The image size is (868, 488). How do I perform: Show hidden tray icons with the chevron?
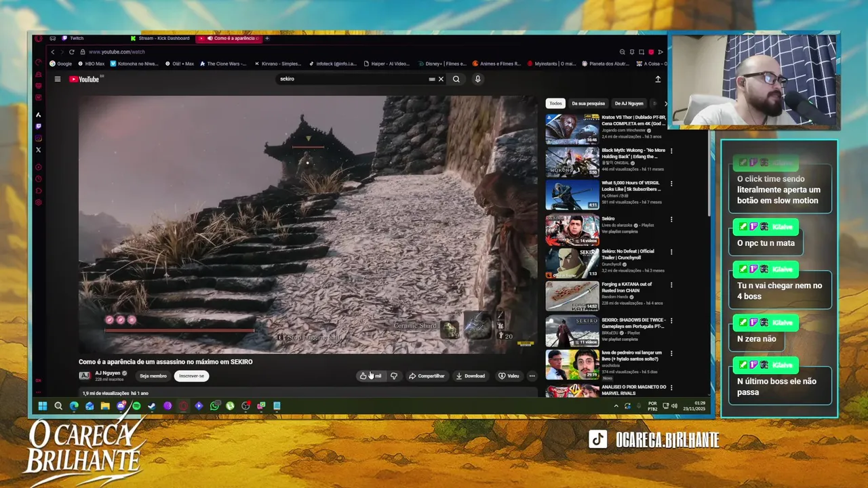pos(616,407)
